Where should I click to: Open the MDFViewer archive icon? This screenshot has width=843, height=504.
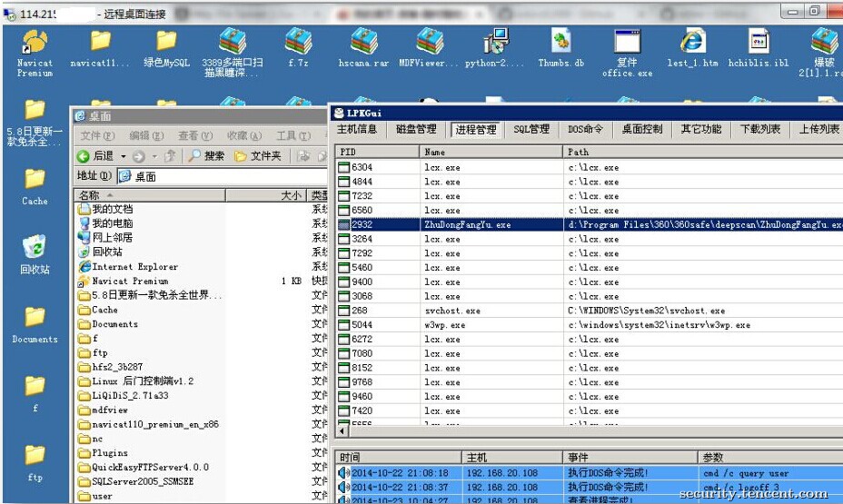pyautogui.click(x=429, y=48)
